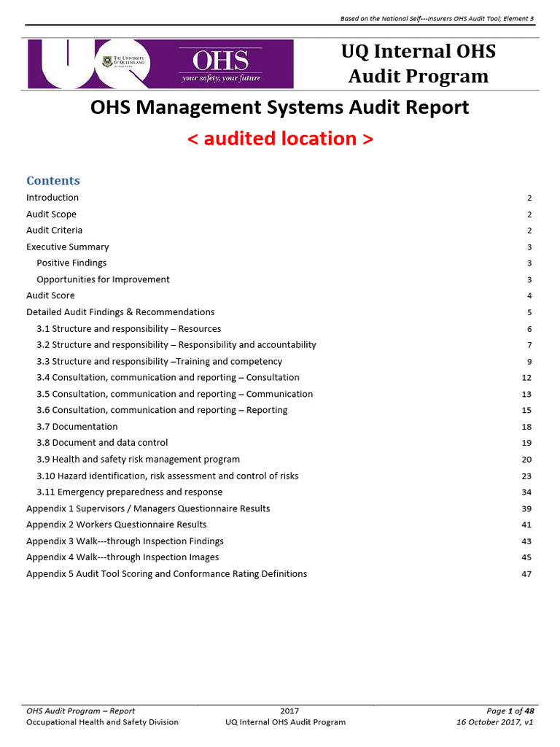Click the Contents heading
This screenshot has height=747, width=560.
point(52,181)
